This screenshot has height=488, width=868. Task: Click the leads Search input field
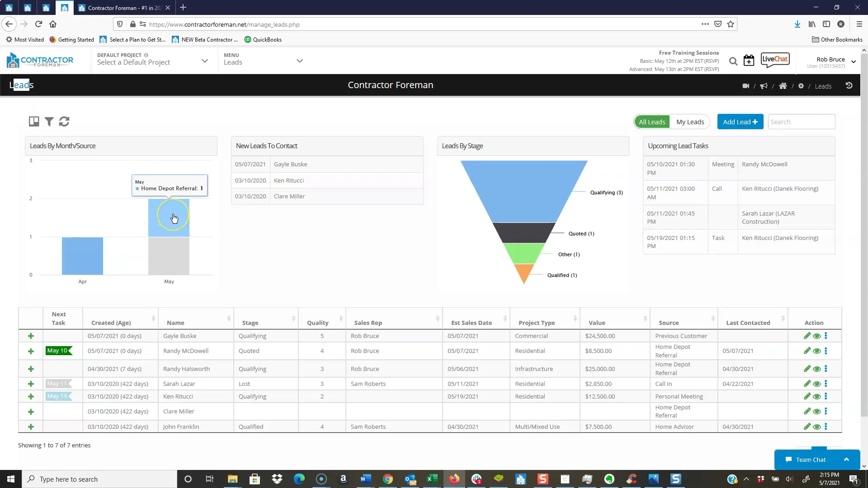[x=801, y=122]
